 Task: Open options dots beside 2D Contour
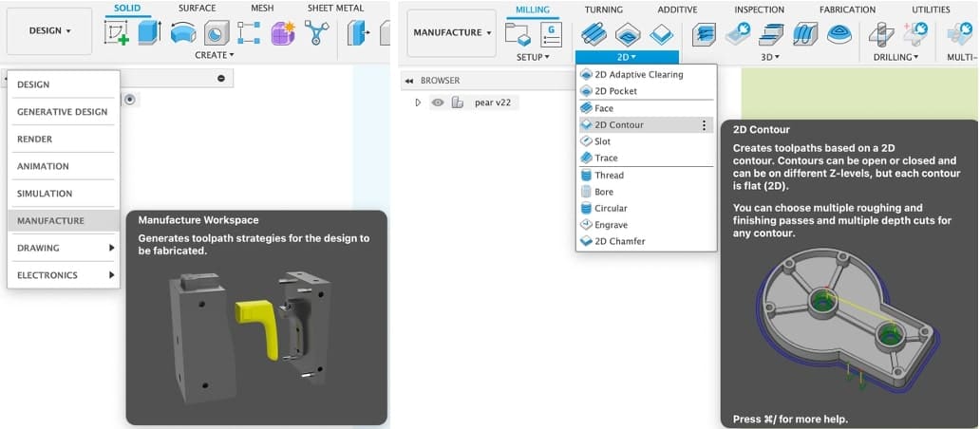pyautogui.click(x=704, y=125)
